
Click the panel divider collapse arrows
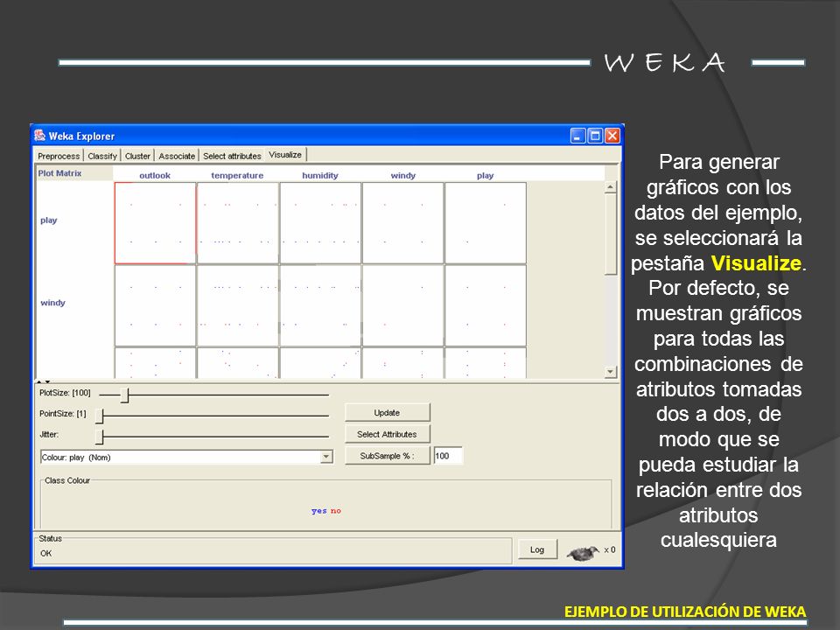click(x=43, y=381)
